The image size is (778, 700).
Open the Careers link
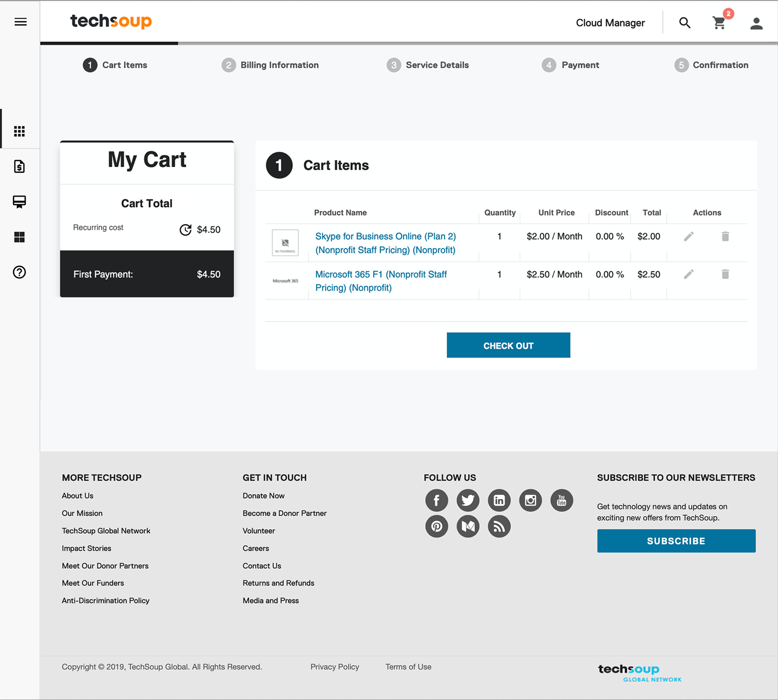pyautogui.click(x=256, y=548)
